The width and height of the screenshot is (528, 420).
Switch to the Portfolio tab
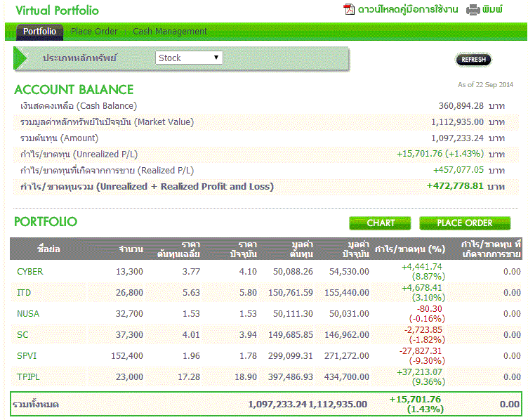point(39,32)
